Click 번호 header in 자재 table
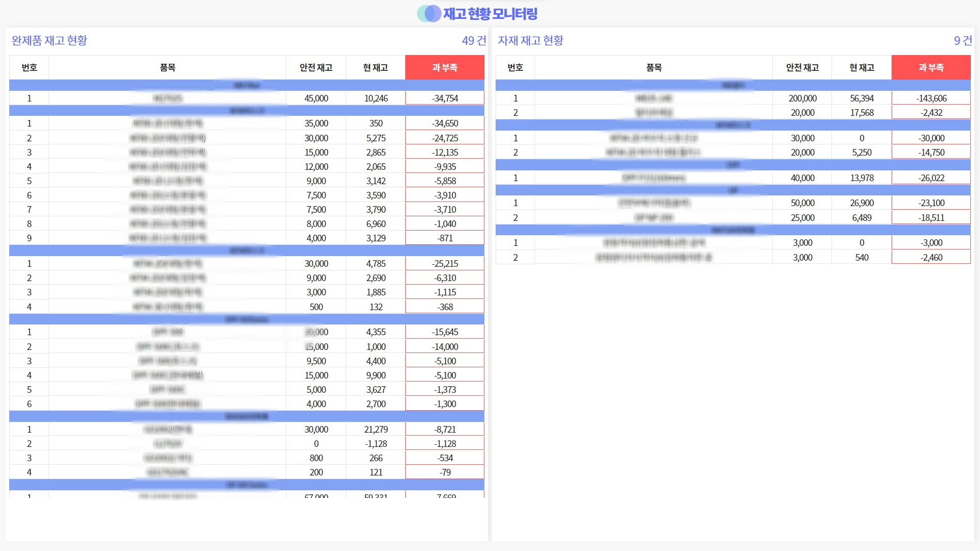Image resolution: width=980 pixels, height=551 pixels. [515, 67]
